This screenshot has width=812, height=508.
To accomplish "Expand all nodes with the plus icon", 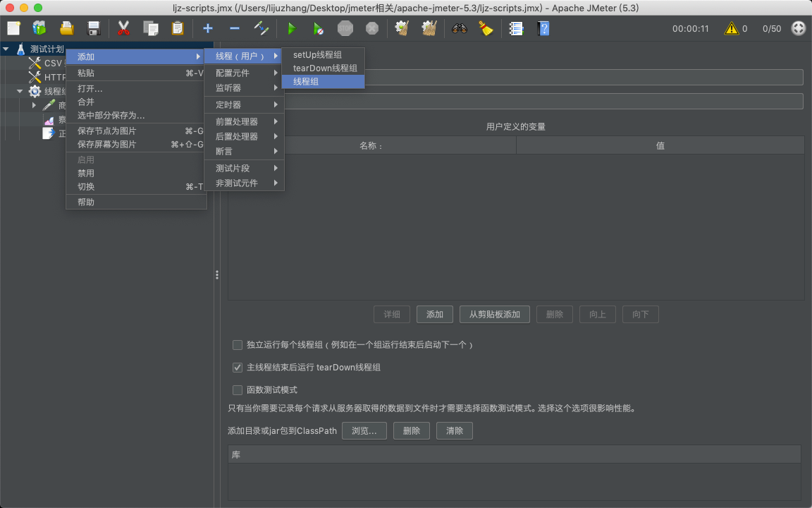I will pyautogui.click(x=208, y=28).
